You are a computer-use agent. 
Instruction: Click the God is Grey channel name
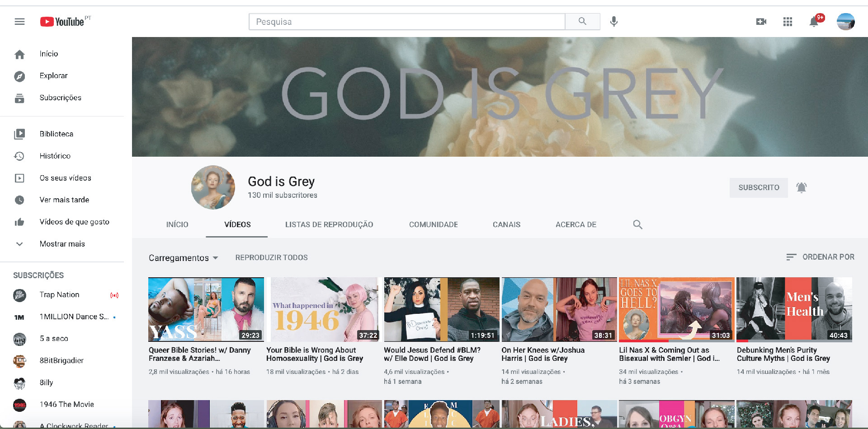(281, 182)
